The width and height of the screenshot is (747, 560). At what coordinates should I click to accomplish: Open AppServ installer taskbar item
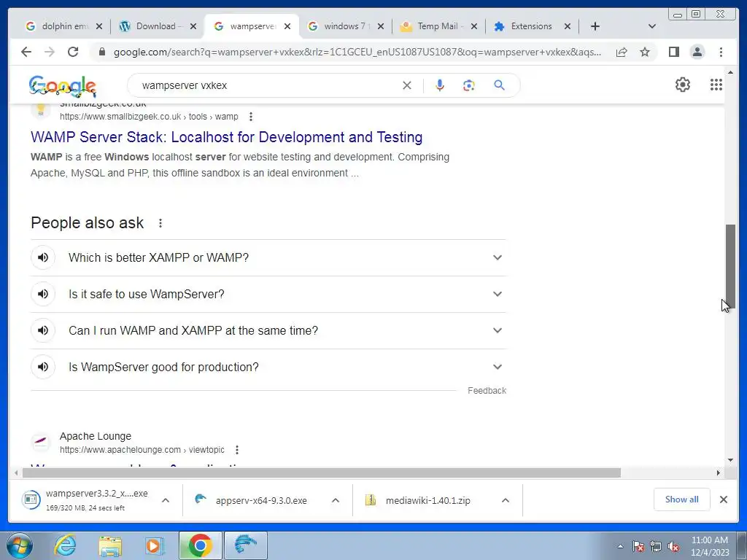tap(245, 545)
